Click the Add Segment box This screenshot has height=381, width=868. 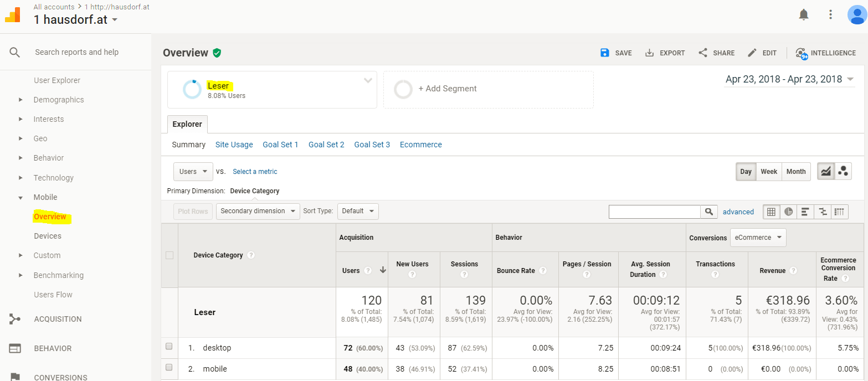click(x=488, y=89)
